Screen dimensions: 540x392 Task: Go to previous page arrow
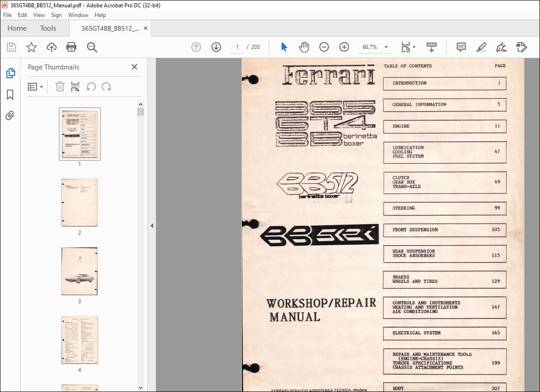click(196, 47)
